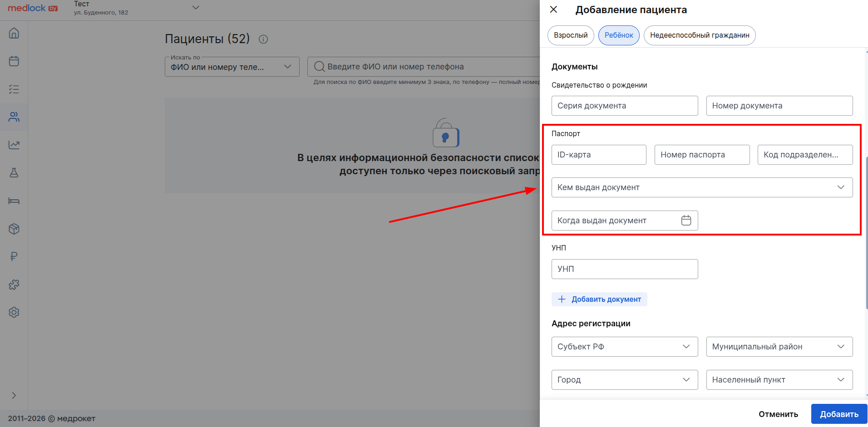Image resolution: width=868 pixels, height=427 pixels.
Task: Open the laboratory flask sidebar icon
Action: [14, 173]
